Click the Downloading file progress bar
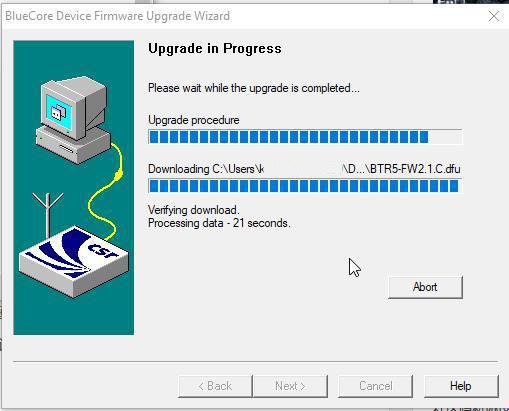Viewport: 509px width, 411px height. (305, 186)
